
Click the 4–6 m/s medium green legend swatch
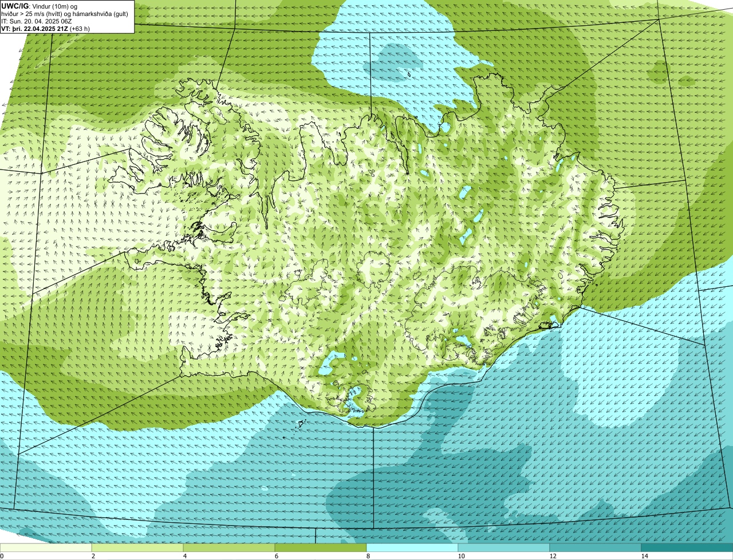tap(229, 548)
